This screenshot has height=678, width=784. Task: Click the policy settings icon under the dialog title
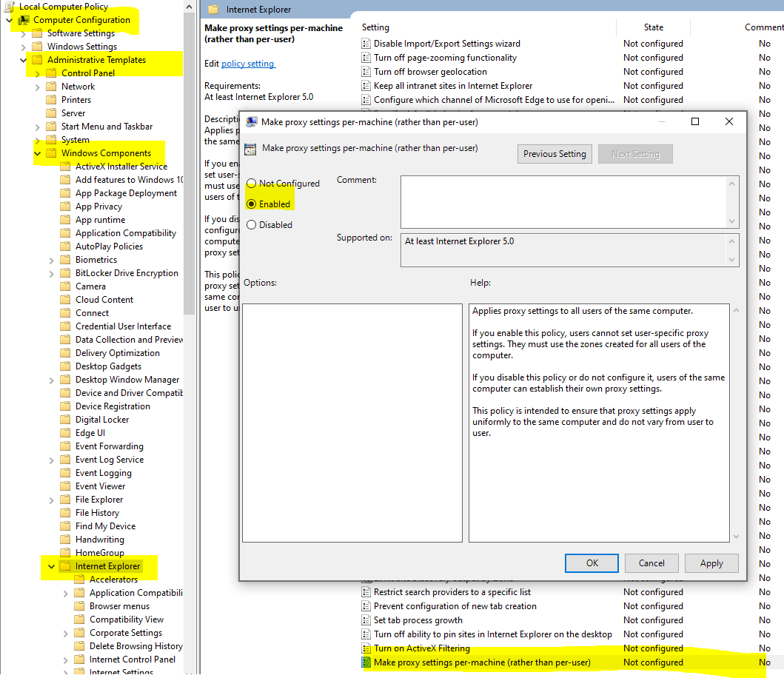tap(250, 149)
